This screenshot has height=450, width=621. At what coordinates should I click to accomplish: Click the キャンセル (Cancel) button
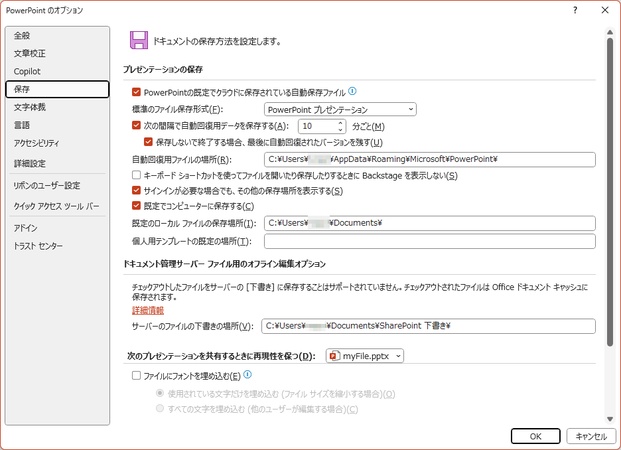[591, 436]
